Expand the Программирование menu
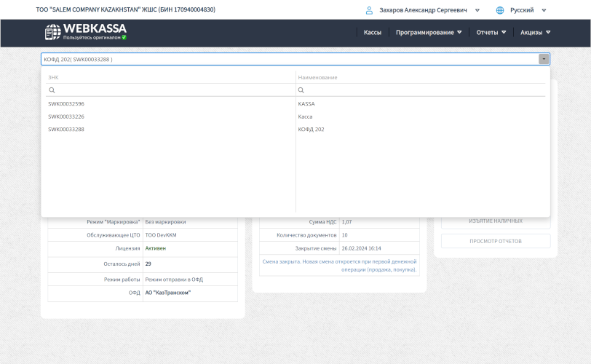The height and width of the screenshot is (364, 591). point(429,33)
